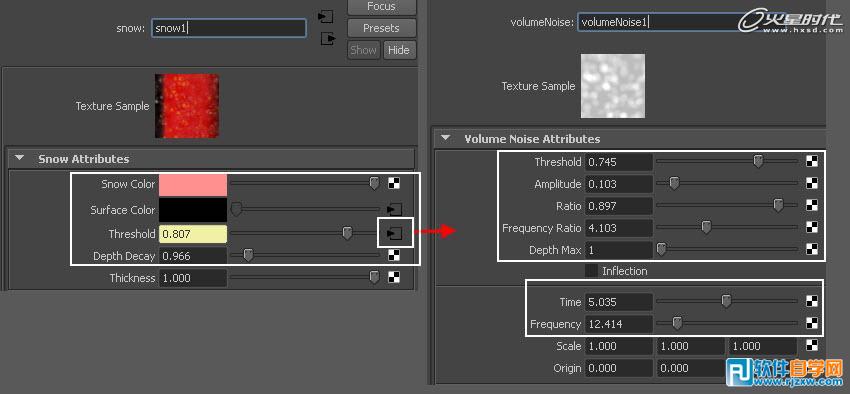Collapse the Snow Attributes section
Image resolution: width=850 pixels, height=394 pixels.
coord(20,159)
